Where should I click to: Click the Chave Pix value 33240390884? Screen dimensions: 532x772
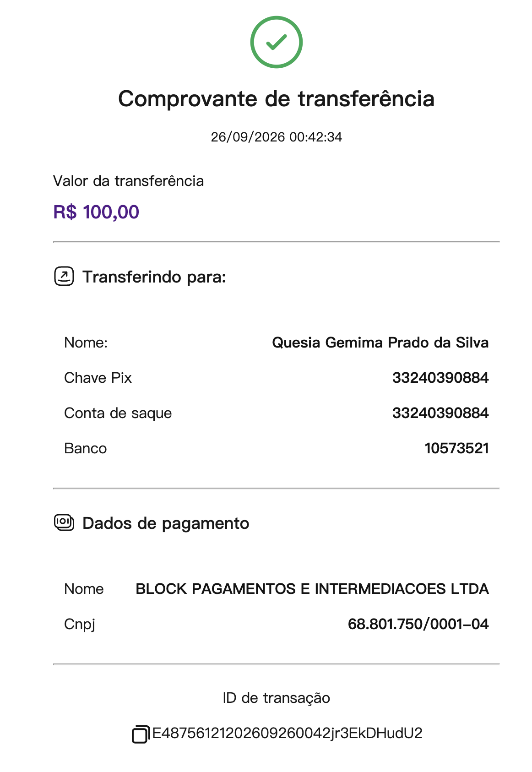point(440,378)
